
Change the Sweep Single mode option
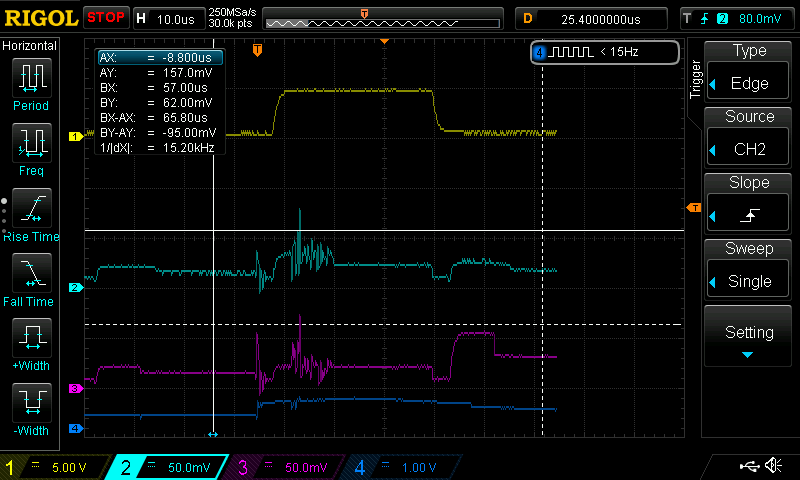coord(749,270)
